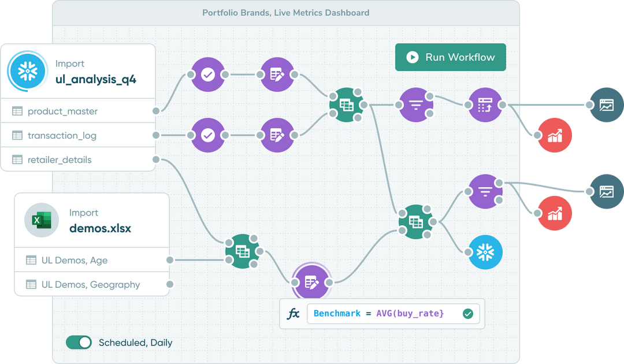This screenshot has height=364, width=624.
Task: Click the Run Workflow button
Action: point(450,57)
